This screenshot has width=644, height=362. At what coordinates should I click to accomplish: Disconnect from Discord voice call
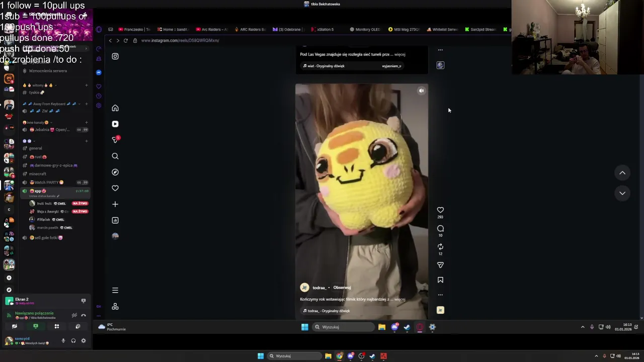coord(84,315)
